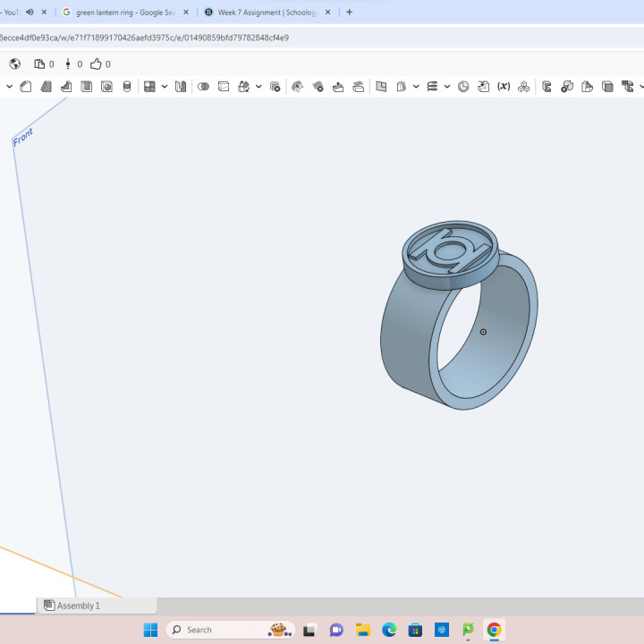
Task: Select the Helix curve tool
Action: tap(433, 87)
